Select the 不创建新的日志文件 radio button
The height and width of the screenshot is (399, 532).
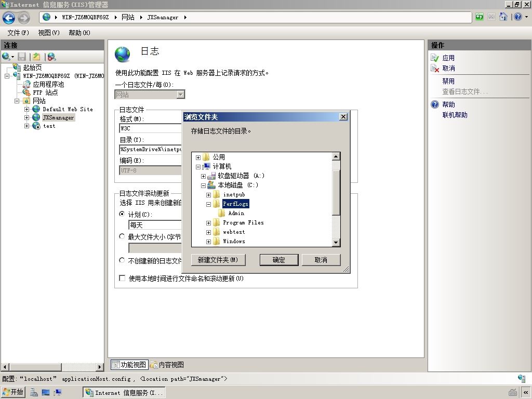tap(122, 260)
